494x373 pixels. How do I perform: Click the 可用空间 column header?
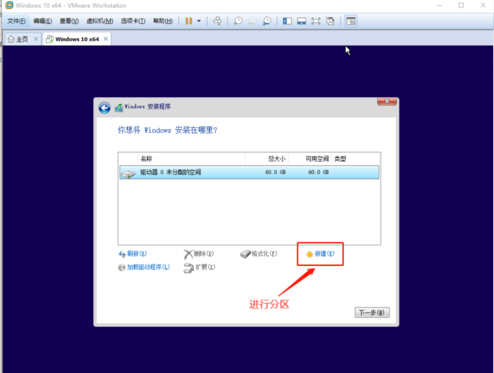310,159
